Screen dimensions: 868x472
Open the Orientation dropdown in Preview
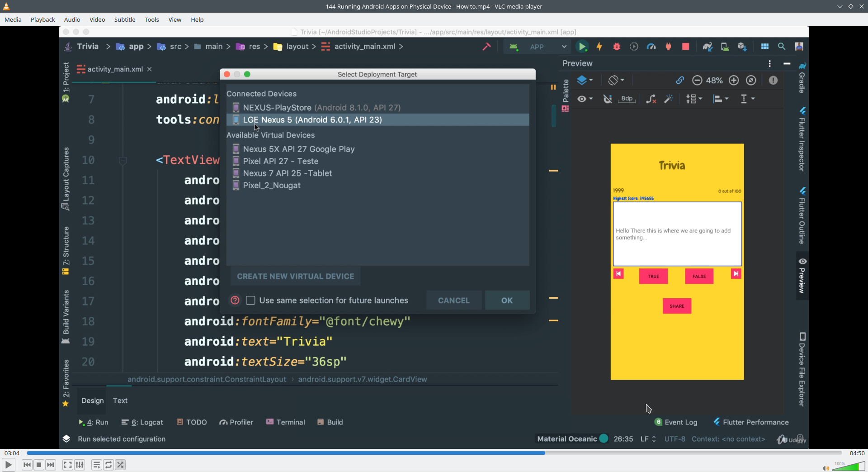pyautogui.click(x=616, y=81)
